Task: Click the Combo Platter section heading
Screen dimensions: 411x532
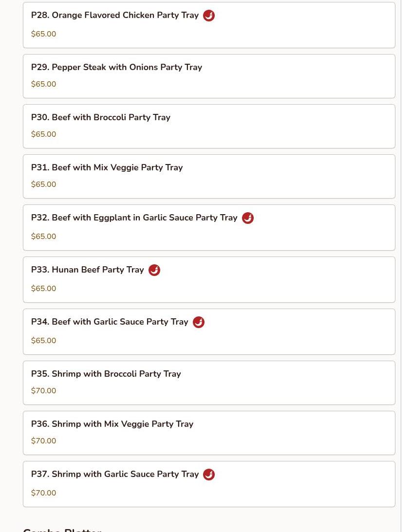Action: pyautogui.click(x=62, y=529)
